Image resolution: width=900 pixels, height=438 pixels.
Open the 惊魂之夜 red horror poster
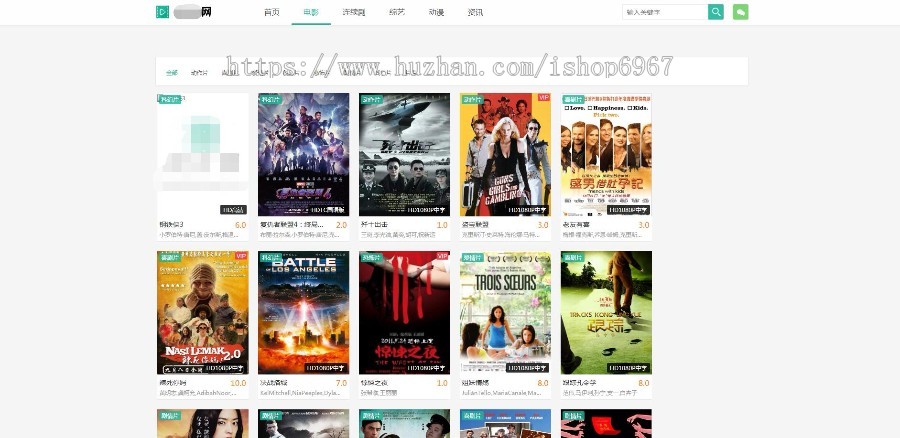point(405,312)
